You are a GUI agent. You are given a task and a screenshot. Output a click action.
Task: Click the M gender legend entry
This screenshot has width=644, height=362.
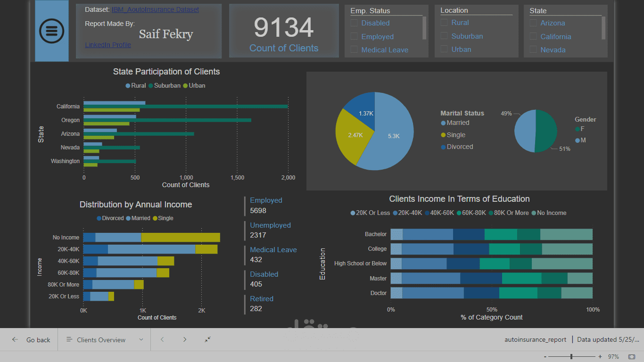coord(580,140)
